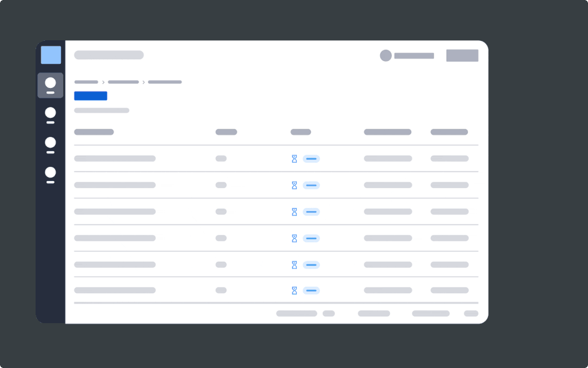The image size is (588, 368).
Task: Select the last breadcrumb item
Action: tap(165, 82)
